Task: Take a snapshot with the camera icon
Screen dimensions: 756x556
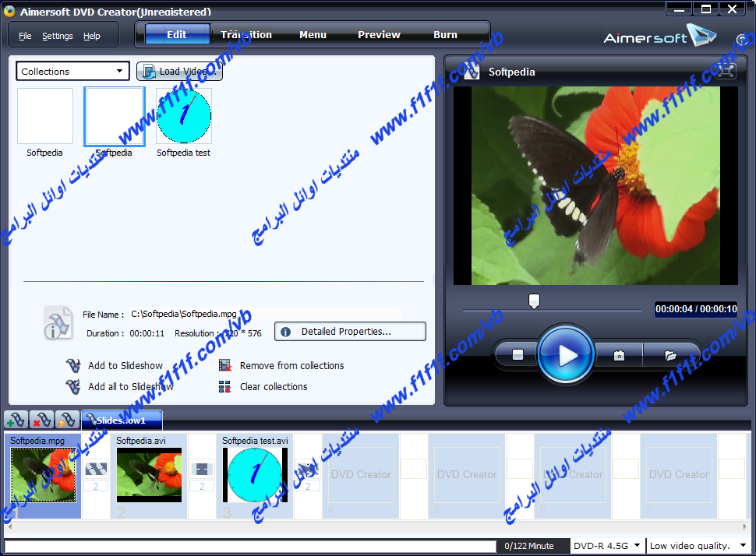Action: point(619,355)
